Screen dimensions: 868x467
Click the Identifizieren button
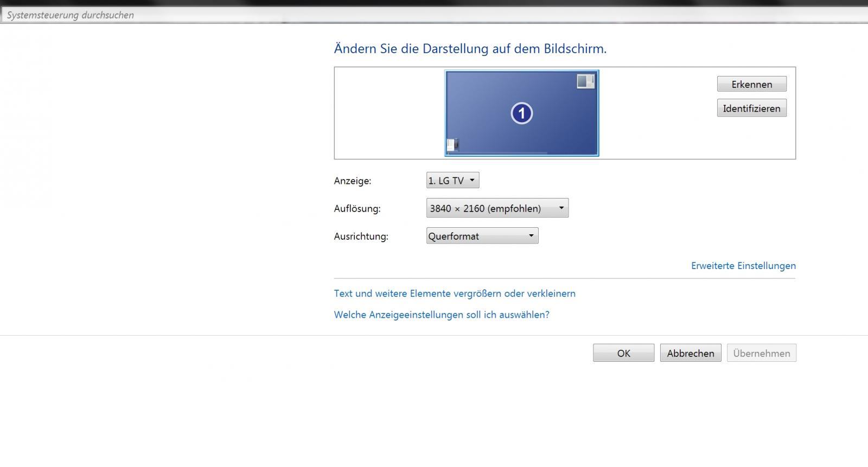point(751,108)
